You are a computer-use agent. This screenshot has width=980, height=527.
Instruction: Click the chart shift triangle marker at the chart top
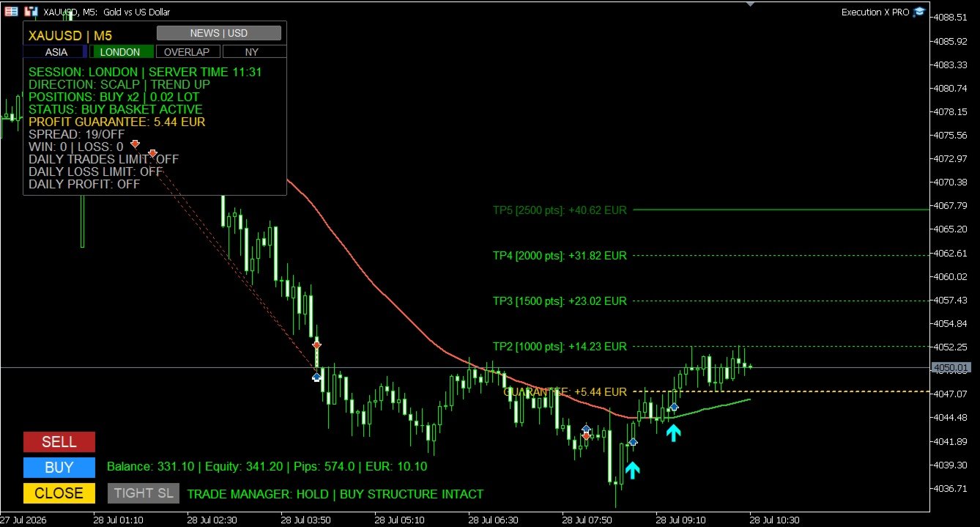750,4
